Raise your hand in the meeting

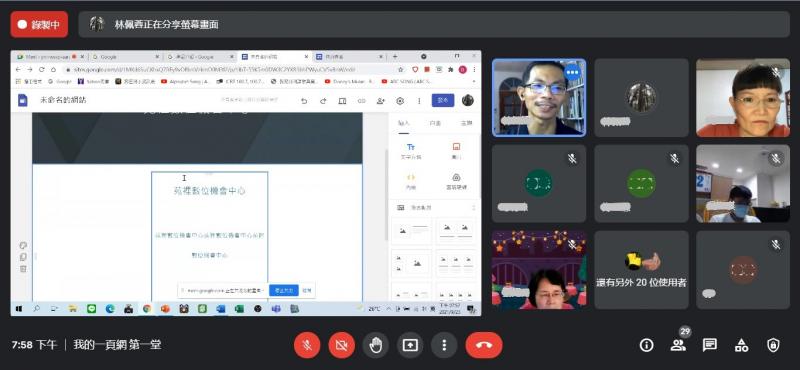pos(376,345)
